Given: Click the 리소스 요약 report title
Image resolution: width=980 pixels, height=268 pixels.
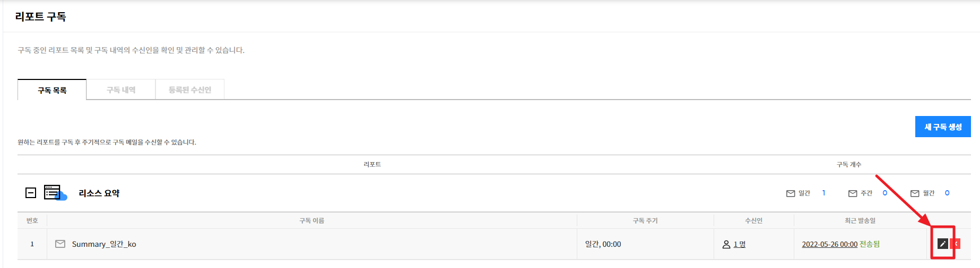Looking at the screenshot, I should tap(99, 193).
